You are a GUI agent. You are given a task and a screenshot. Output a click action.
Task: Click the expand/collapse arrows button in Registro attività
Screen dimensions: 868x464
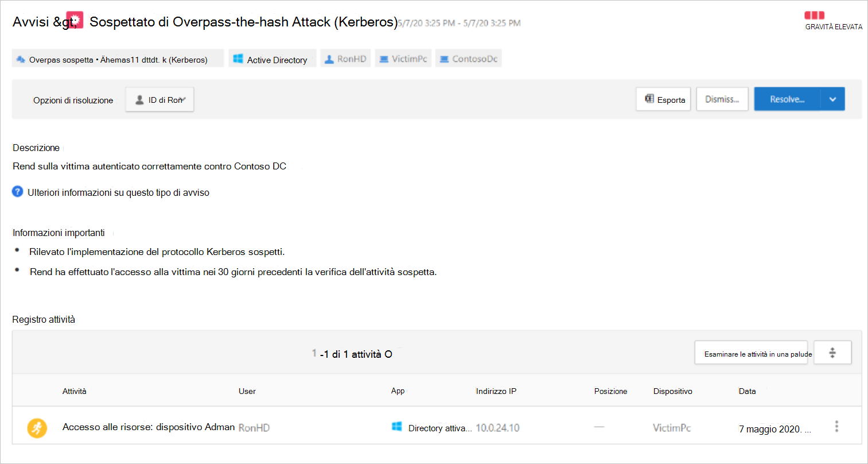(832, 353)
